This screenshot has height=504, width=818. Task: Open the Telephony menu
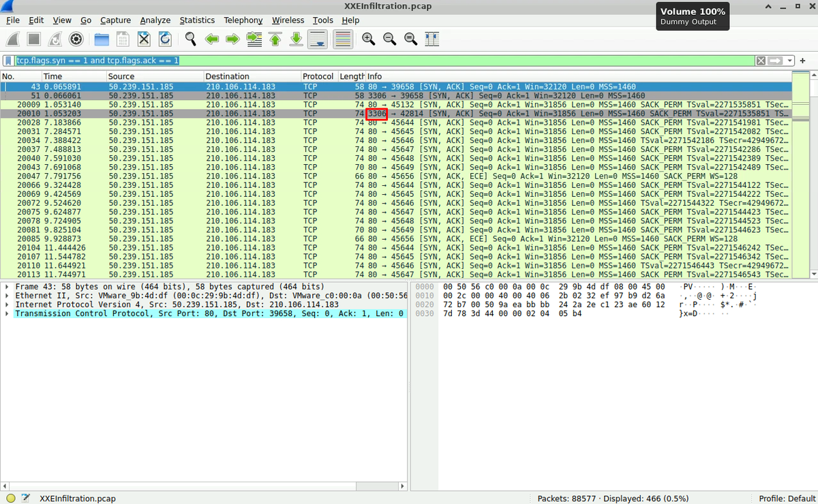tap(243, 20)
